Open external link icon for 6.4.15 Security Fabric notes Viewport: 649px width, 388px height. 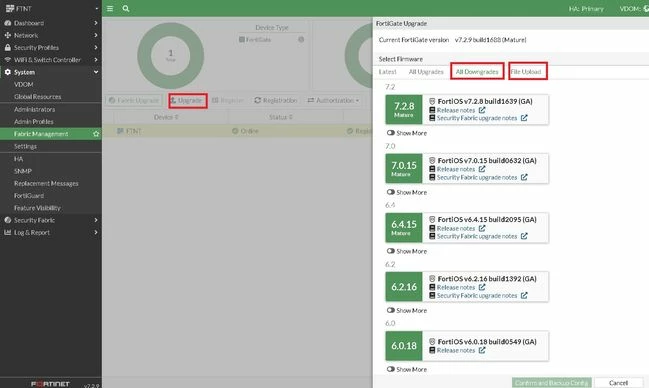524,236
